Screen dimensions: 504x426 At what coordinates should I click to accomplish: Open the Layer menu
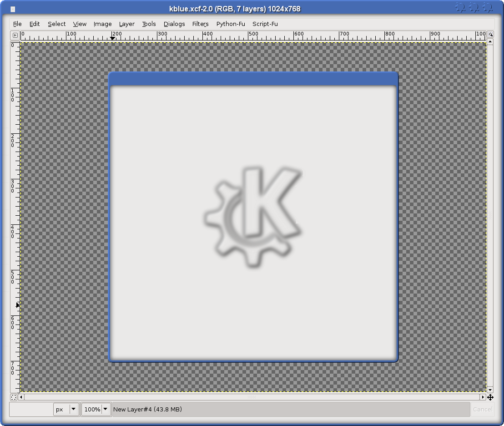[x=126, y=24]
